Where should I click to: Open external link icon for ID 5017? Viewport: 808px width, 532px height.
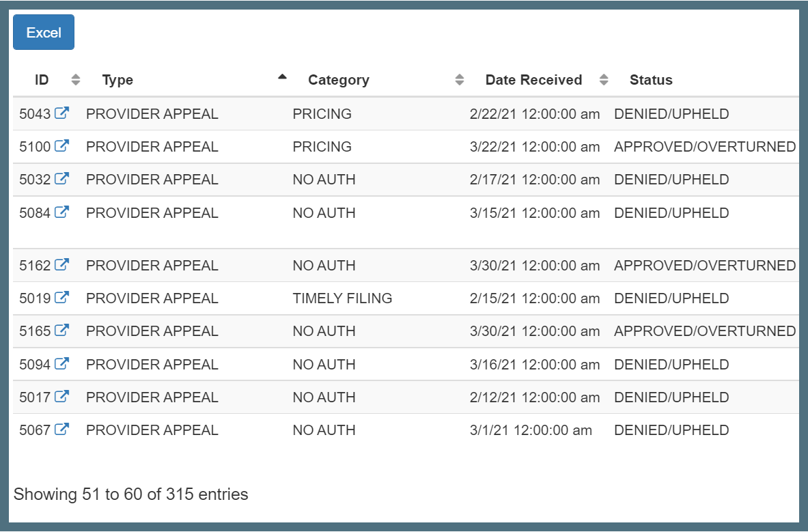[x=62, y=397]
